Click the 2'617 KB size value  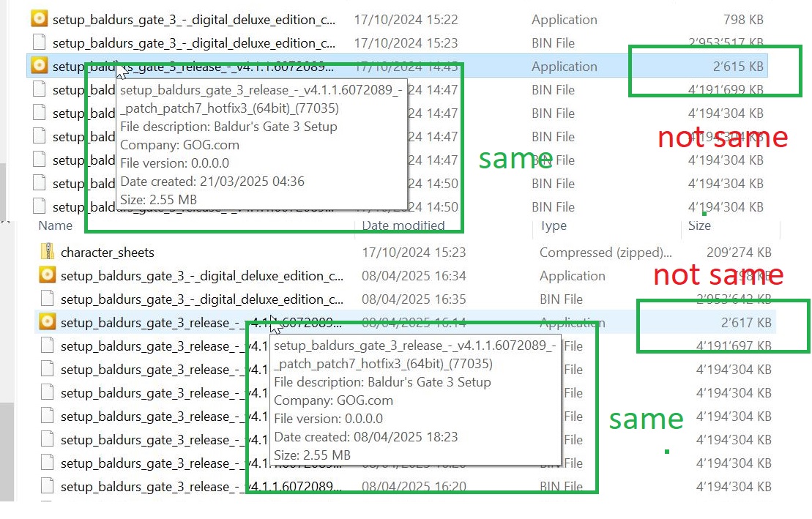tap(746, 322)
